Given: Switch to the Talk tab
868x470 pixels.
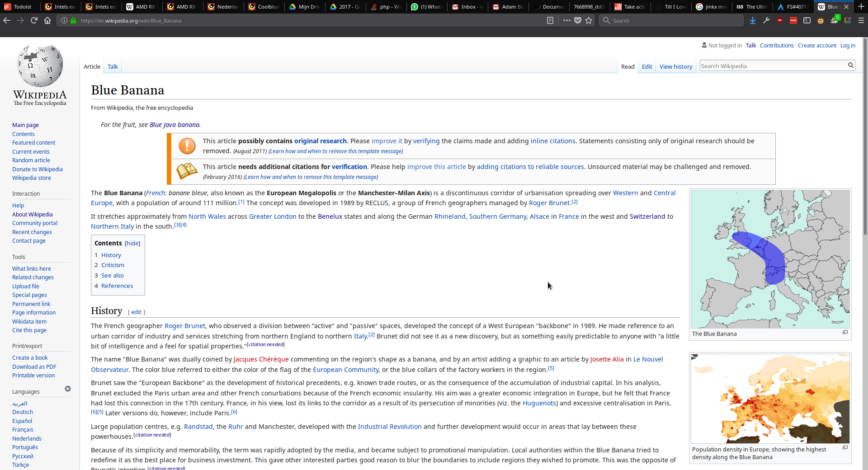Looking at the screenshot, I should point(113,67).
